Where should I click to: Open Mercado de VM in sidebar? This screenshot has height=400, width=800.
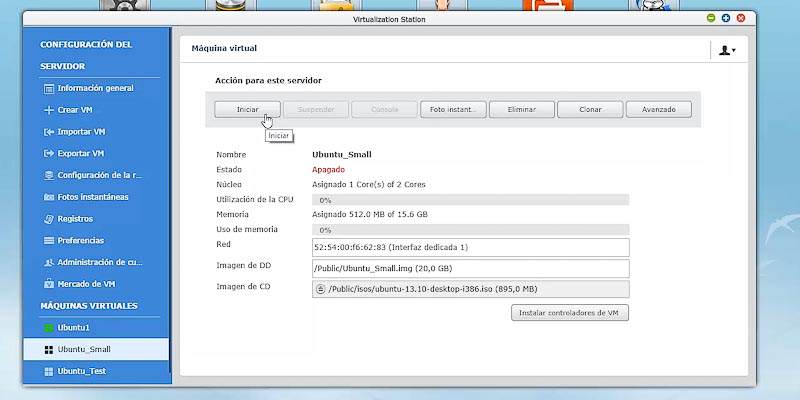[86, 284]
